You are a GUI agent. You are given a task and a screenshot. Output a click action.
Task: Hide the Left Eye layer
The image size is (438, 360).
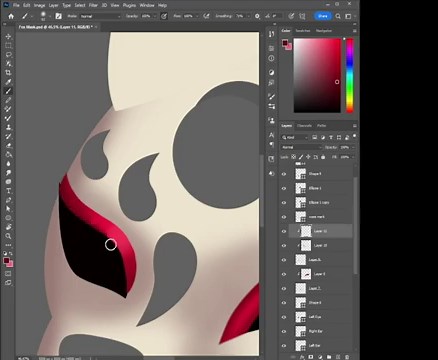pos(284,317)
